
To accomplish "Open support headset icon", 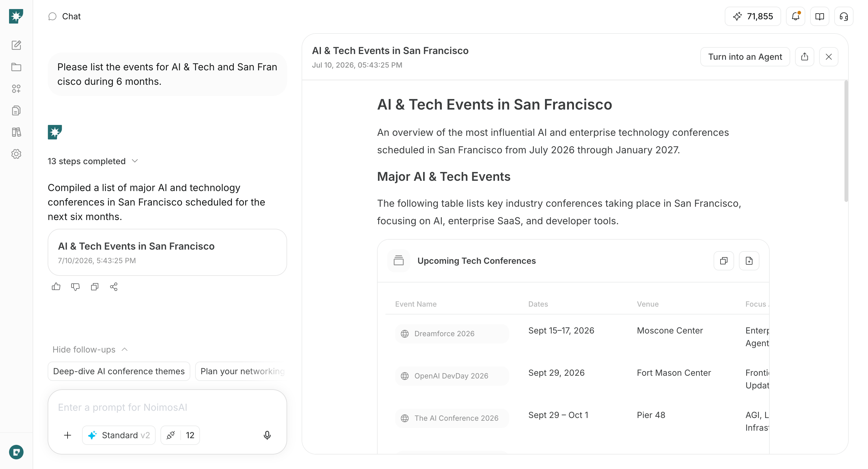I will click(x=843, y=16).
